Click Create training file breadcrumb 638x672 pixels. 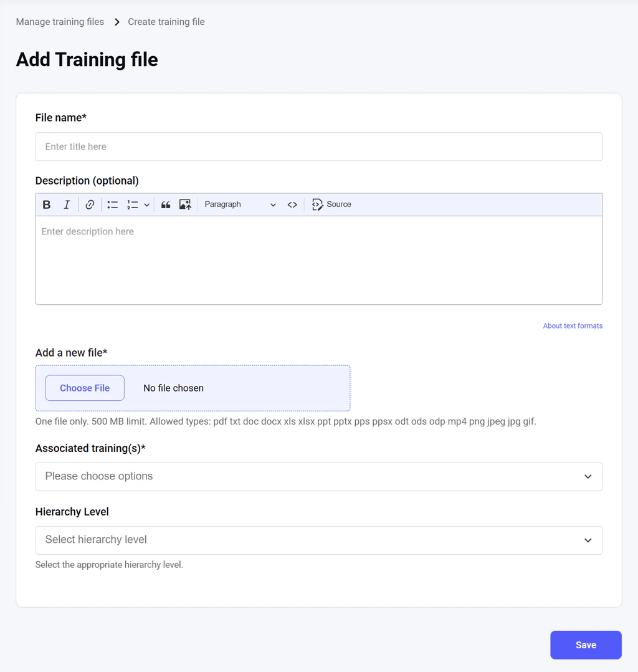pos(166,22)
